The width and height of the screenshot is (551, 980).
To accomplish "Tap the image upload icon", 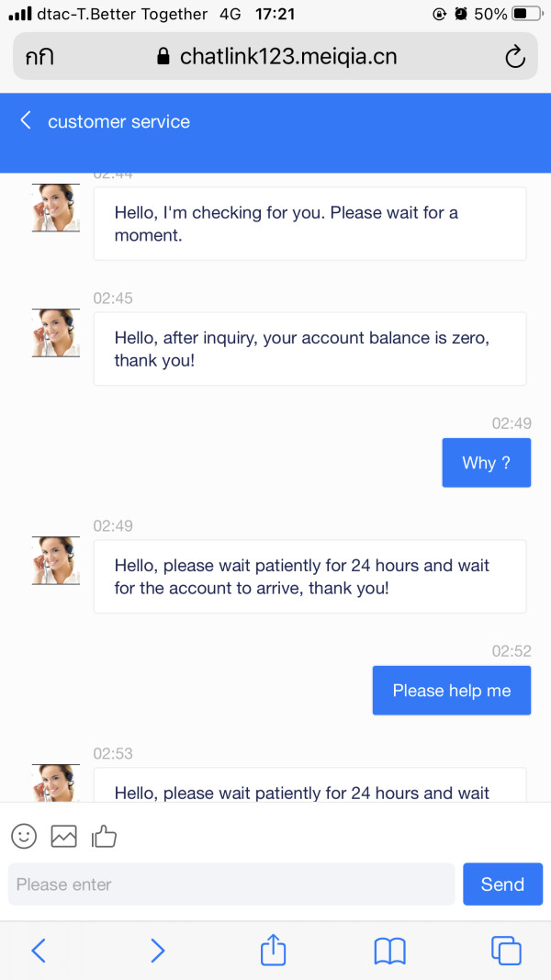I will click(x=63, y=836).
